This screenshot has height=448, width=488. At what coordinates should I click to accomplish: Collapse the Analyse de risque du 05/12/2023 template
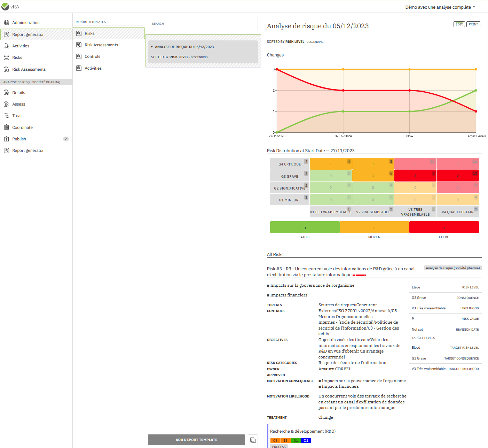coord(152,47)
